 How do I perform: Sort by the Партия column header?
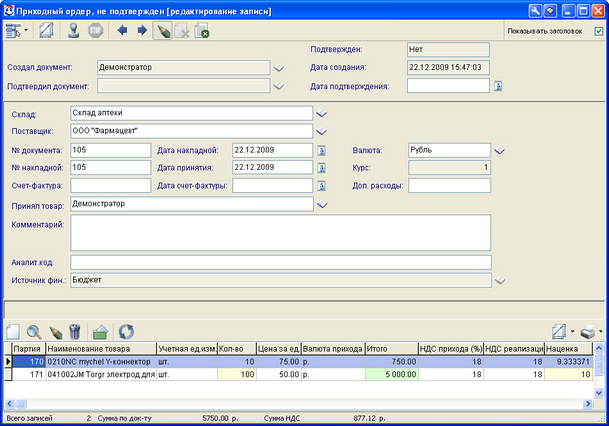(29, 349)
